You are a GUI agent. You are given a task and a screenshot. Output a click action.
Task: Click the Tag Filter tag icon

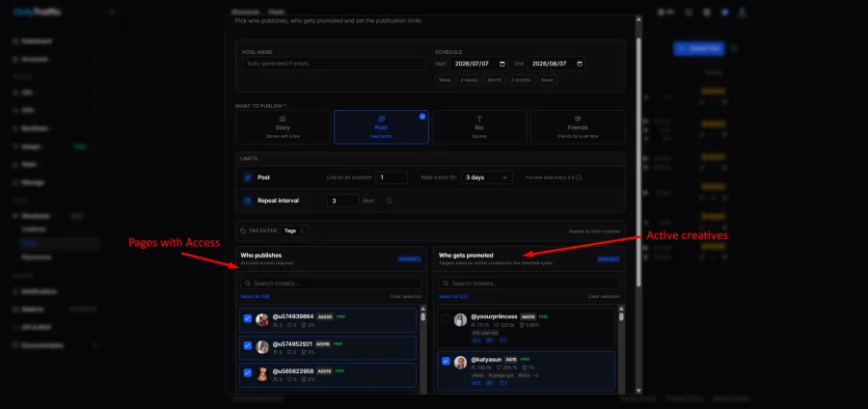pyautogui.click(x=243, y=231)
